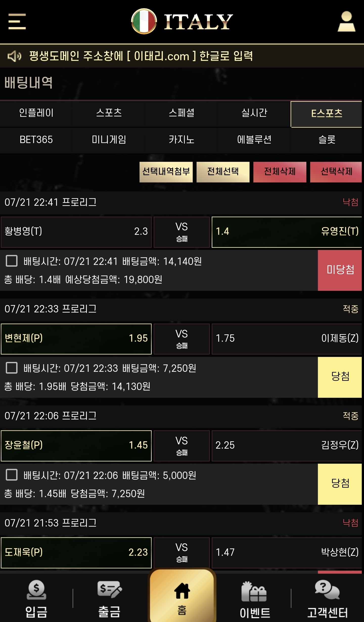The image size is (364, 622).
Task: Open the 출금 withdrawal icon
Action: point(109,589)
